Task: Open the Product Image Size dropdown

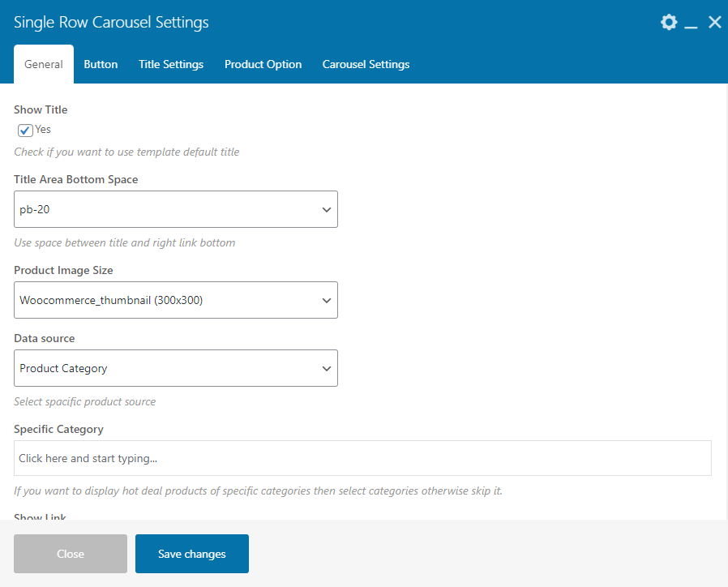Action: pos(176,300)
